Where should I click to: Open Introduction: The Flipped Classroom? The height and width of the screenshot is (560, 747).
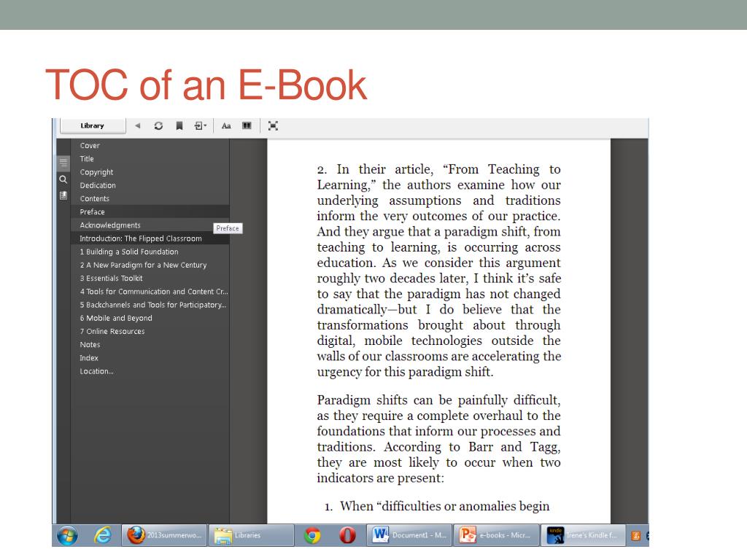pos(150,238)
